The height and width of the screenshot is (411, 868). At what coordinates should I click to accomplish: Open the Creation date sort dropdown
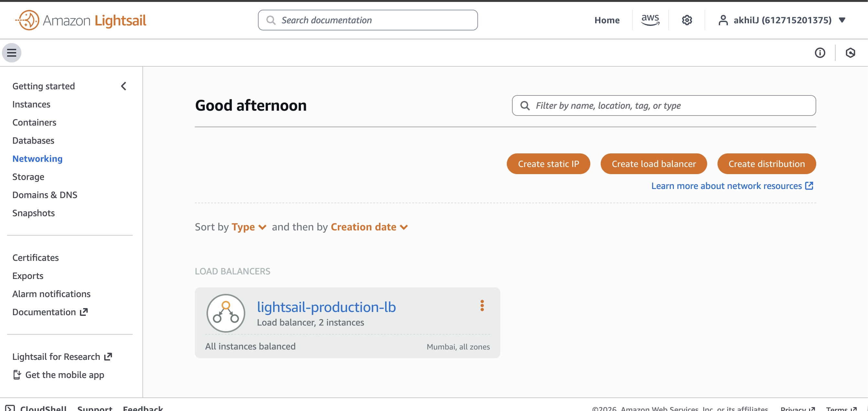369,227
